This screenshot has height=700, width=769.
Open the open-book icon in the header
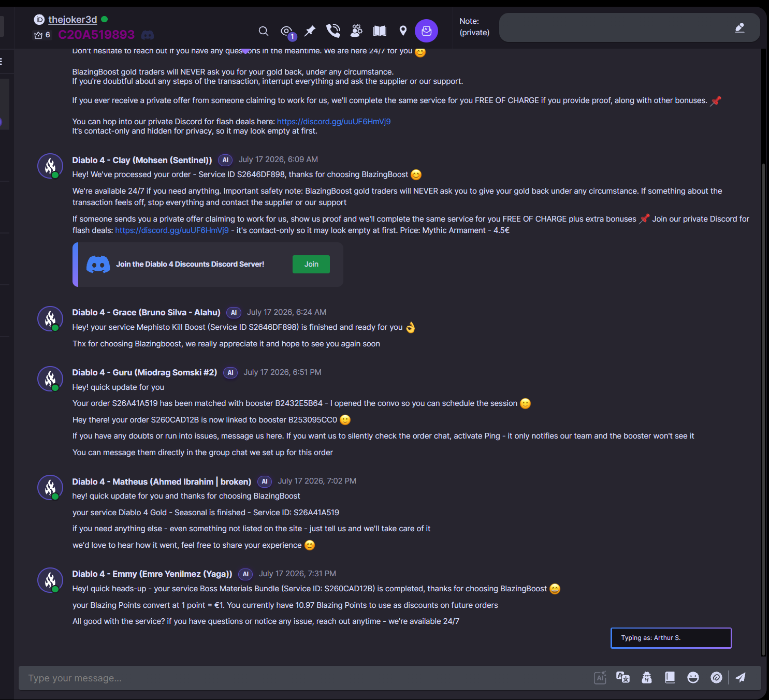[x=380, y=31]
